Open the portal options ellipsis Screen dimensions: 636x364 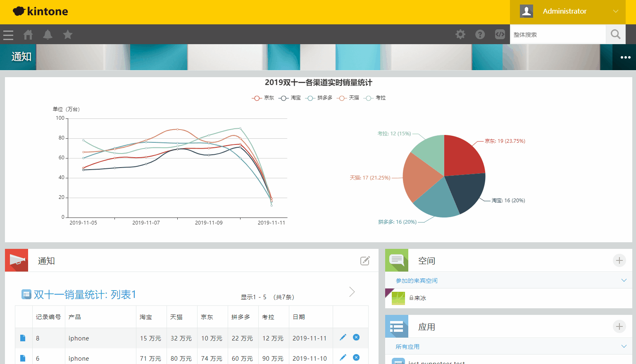tap(626, 57)
